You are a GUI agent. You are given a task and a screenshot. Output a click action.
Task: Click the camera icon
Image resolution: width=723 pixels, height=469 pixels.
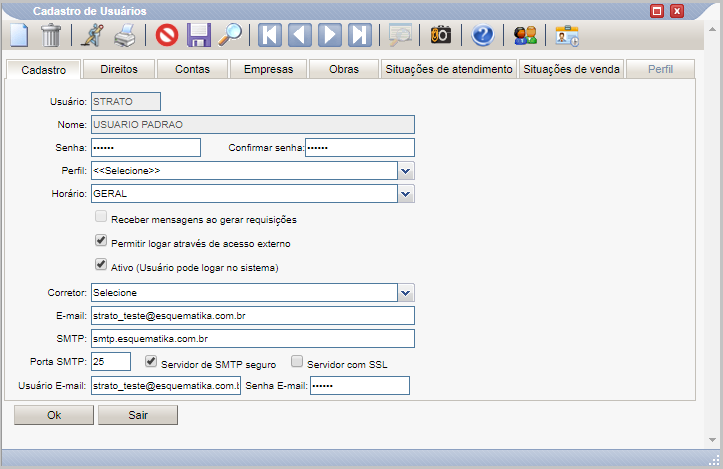[441, 35]
